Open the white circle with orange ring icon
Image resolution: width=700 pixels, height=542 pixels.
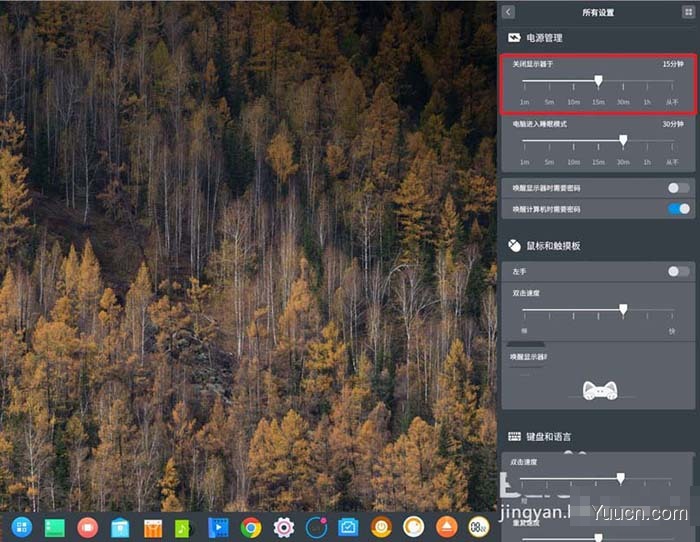(x=413, y=527)
